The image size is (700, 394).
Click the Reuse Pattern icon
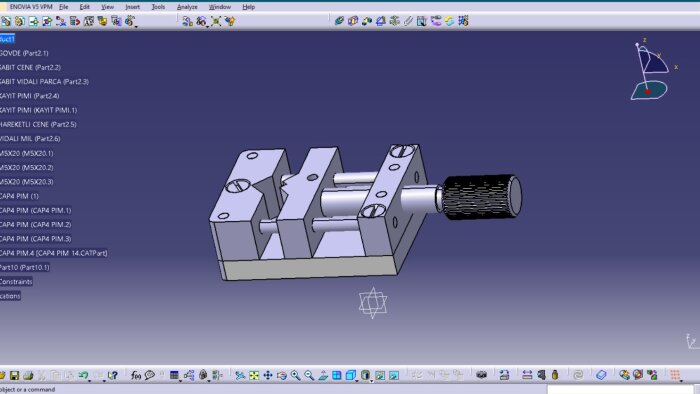click(463, 21)
